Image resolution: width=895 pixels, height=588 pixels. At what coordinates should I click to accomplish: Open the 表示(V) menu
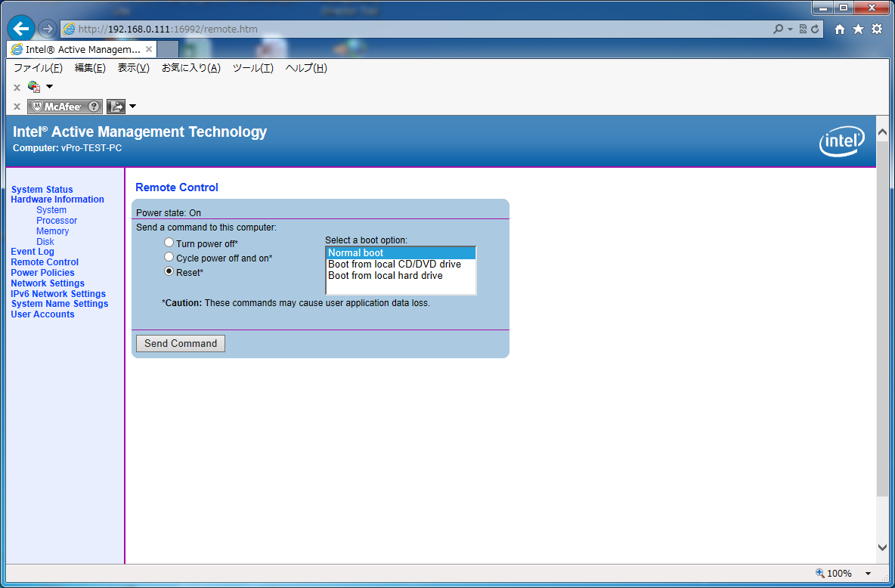pyautogui.click(x=134, y=68)
